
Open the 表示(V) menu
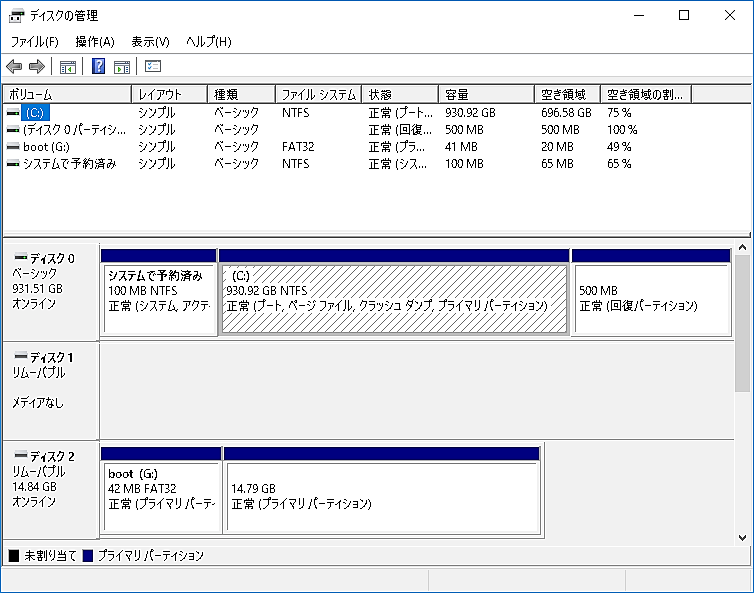[x=151, y=42]
